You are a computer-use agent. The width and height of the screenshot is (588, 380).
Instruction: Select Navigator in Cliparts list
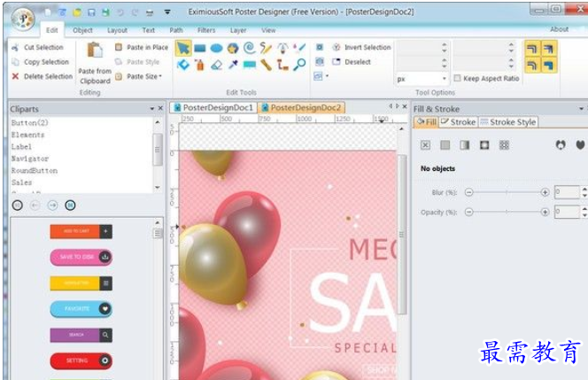(30, 159)
